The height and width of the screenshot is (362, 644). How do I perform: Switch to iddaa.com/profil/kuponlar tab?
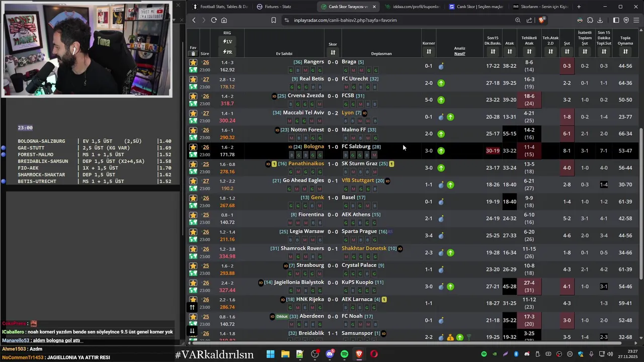[x=412, y=7]
